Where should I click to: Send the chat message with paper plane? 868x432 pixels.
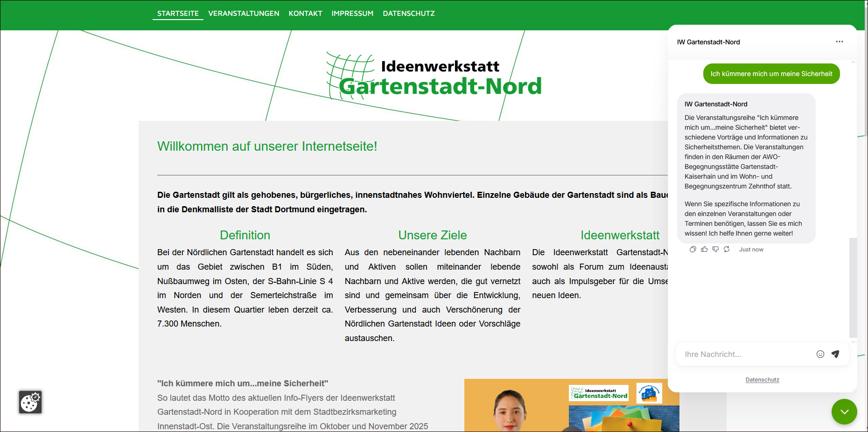(835, 354)
